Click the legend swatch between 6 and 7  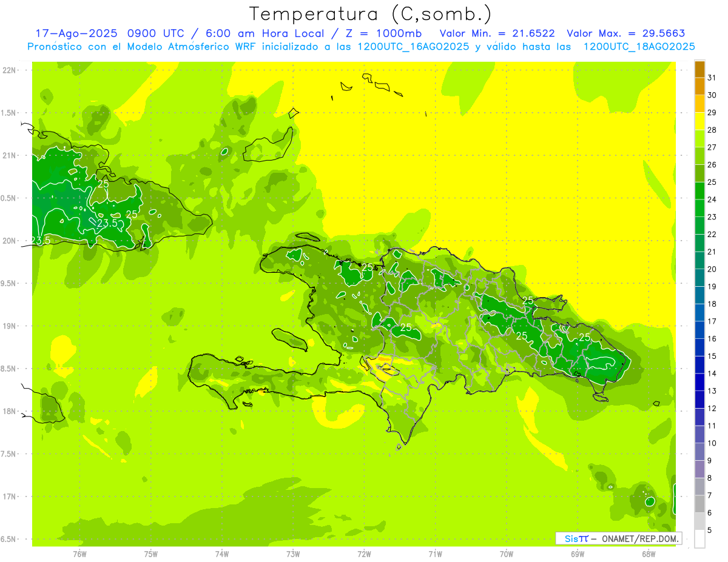coord(699,504)
